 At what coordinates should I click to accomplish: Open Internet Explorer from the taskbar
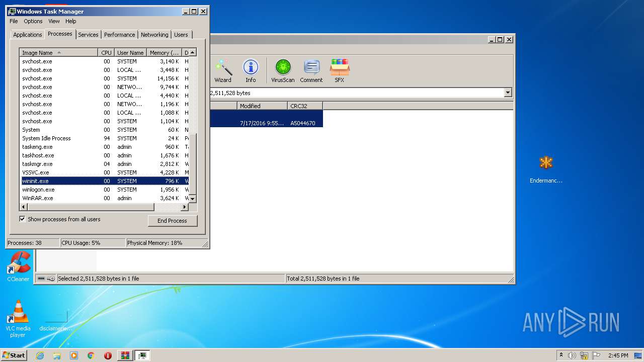(40, 355)
